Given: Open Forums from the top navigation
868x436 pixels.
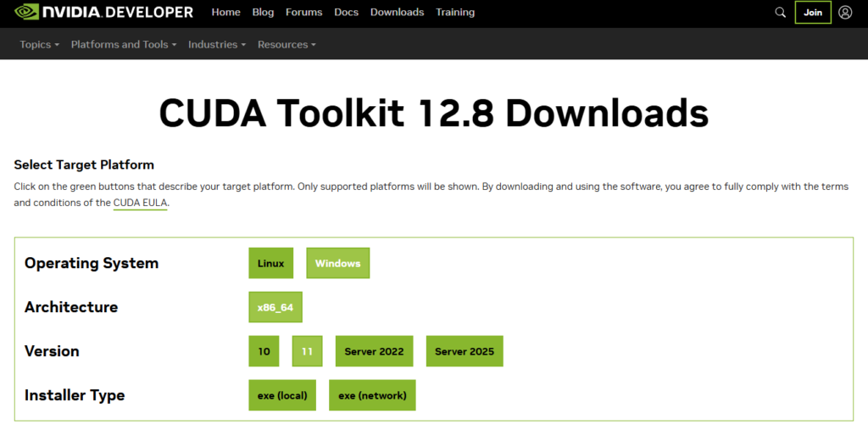Looking at the screenshot, I should (303, 13).
